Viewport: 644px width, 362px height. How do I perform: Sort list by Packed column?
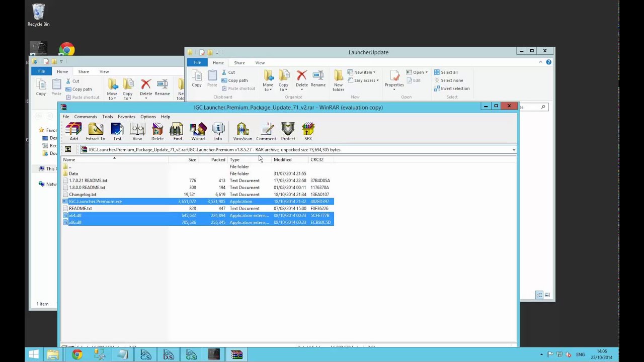[213, 159]
